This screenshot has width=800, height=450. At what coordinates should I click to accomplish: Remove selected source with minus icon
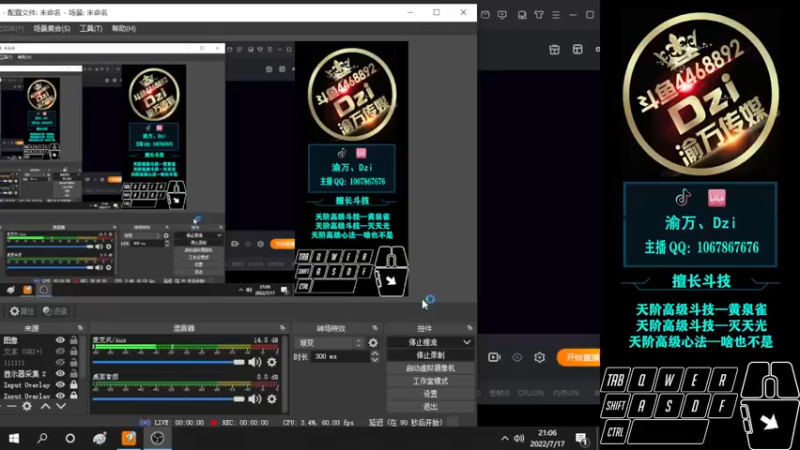click(11, 406)
